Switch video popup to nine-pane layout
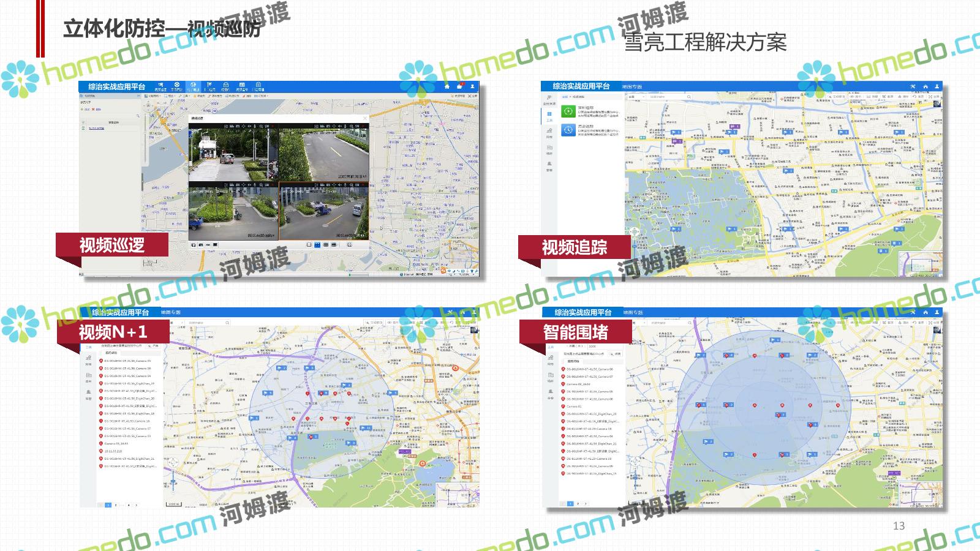The height and width of the screenshot is (551, 980). tap(325, 245)
